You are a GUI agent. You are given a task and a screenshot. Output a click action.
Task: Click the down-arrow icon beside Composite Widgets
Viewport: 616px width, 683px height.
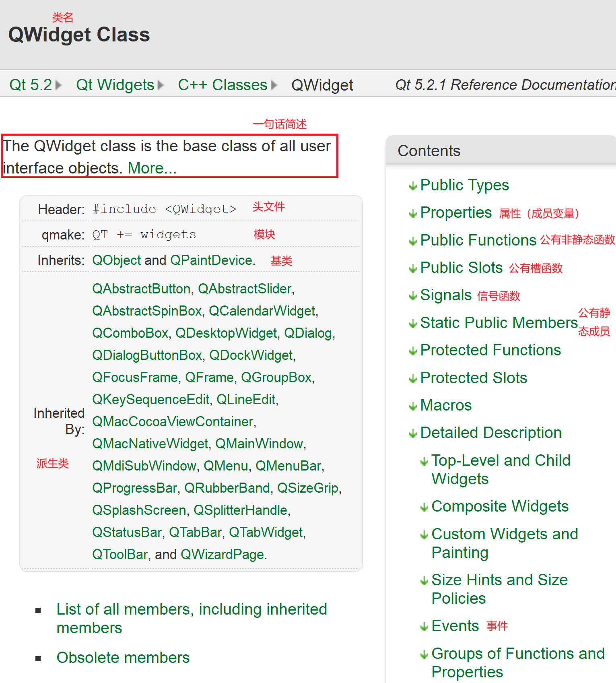[x=424, y=507]
